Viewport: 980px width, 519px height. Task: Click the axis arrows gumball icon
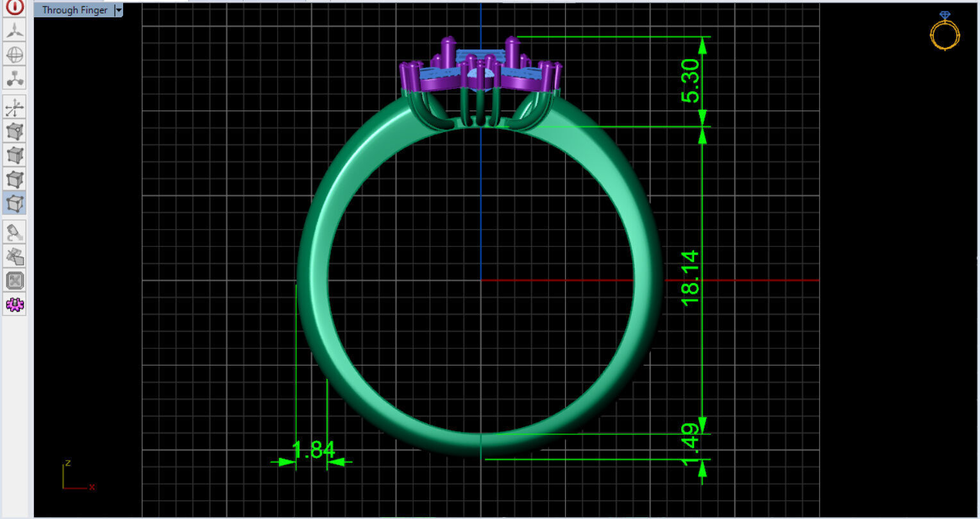[14, 107]
